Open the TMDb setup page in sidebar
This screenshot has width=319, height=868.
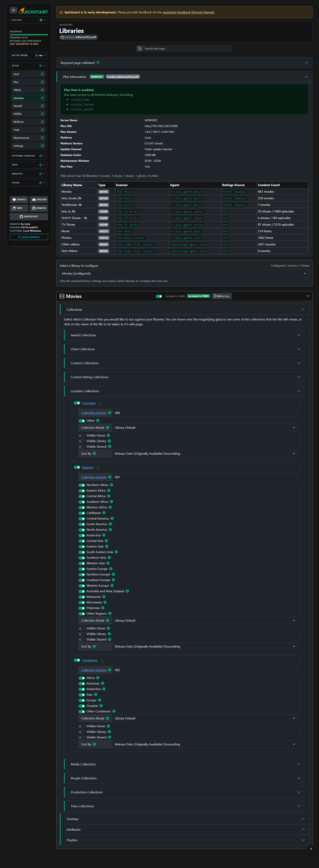tap(29, 90)
